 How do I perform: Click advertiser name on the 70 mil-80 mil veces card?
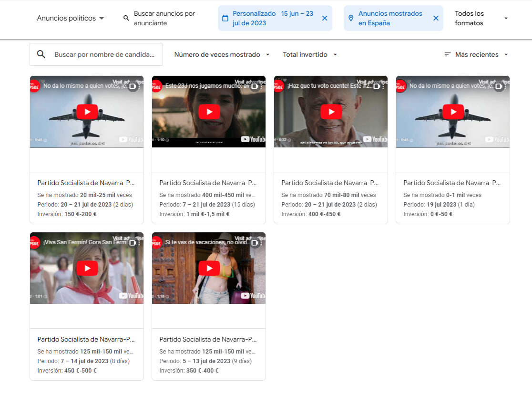(x=330, y=183)
